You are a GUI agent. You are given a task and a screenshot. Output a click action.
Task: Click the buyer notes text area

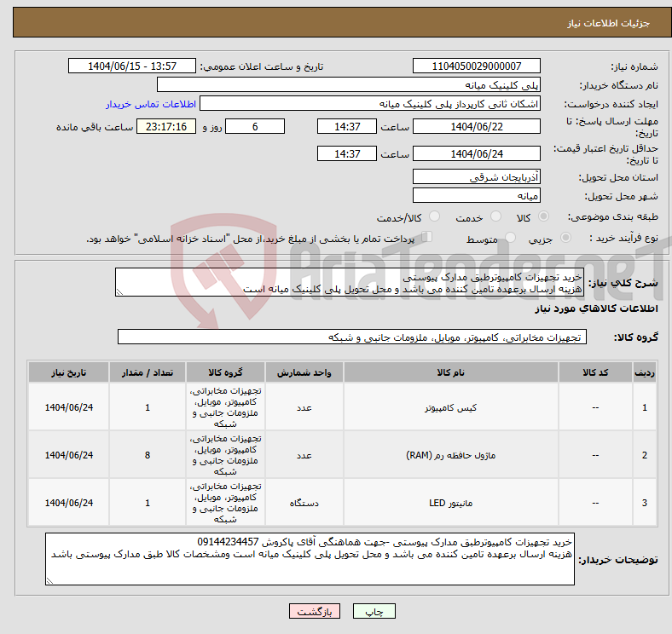click(x=310, y=559)
